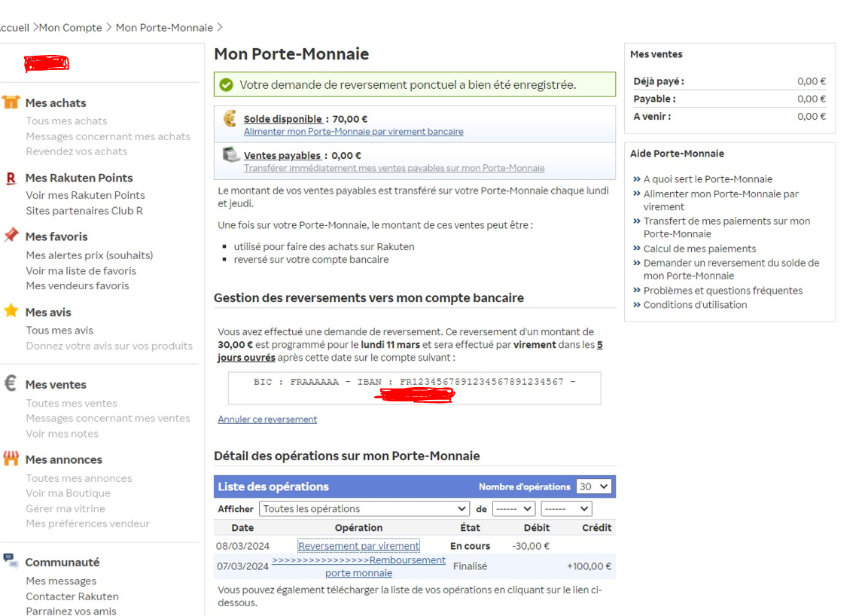Click the red R Rakuten Points icon
865x616 pixels.
[x=11, y=178]
